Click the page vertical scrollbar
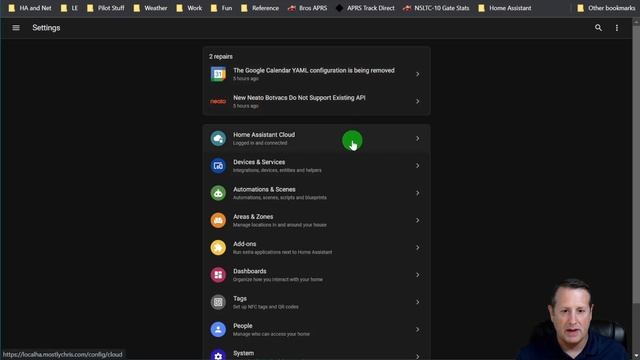640x360 pixels. coord(636,163)
